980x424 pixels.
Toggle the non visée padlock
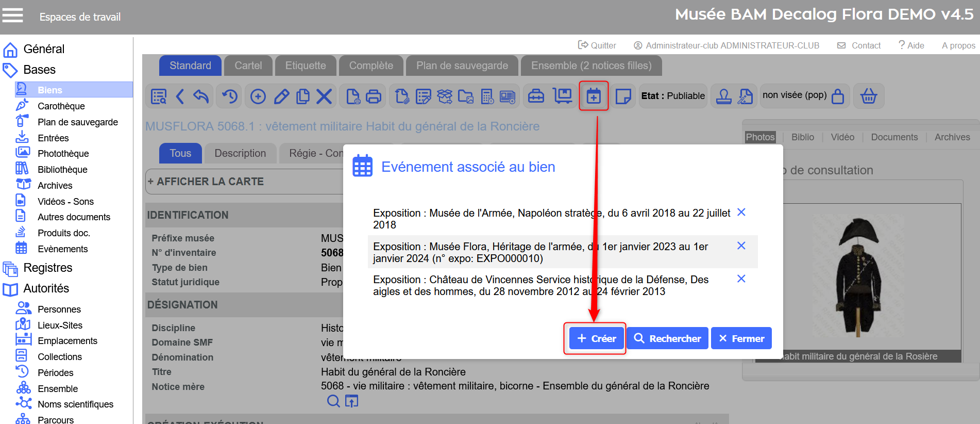pos(838,96)
